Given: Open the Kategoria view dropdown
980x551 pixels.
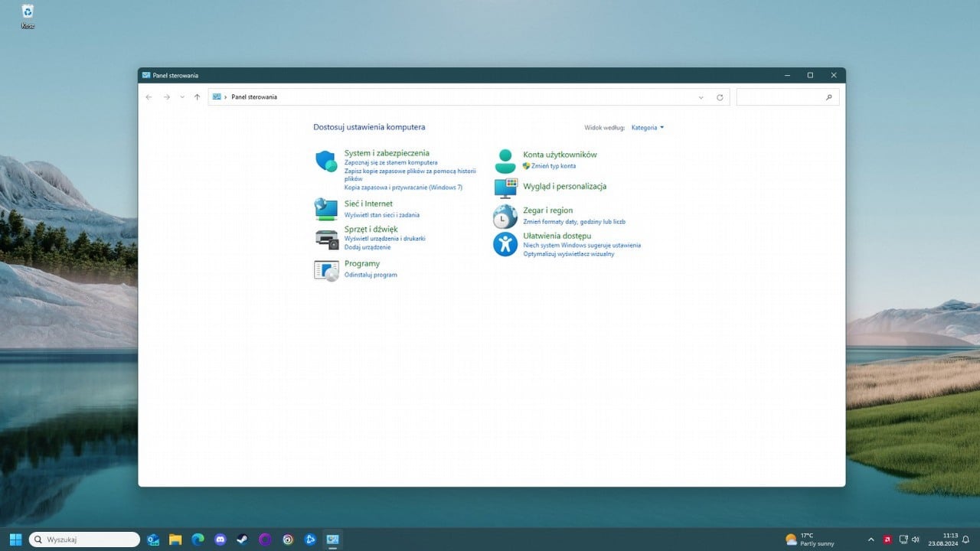Looking at the screenshot, I should (647, 128).
